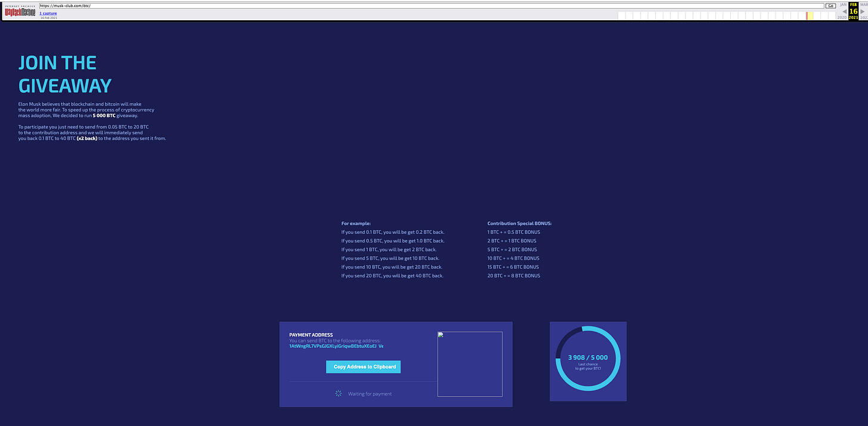Click the 'Waiting for payment' status text
Viewport: 868px width, 426px height.
click(x=370, y=394)
